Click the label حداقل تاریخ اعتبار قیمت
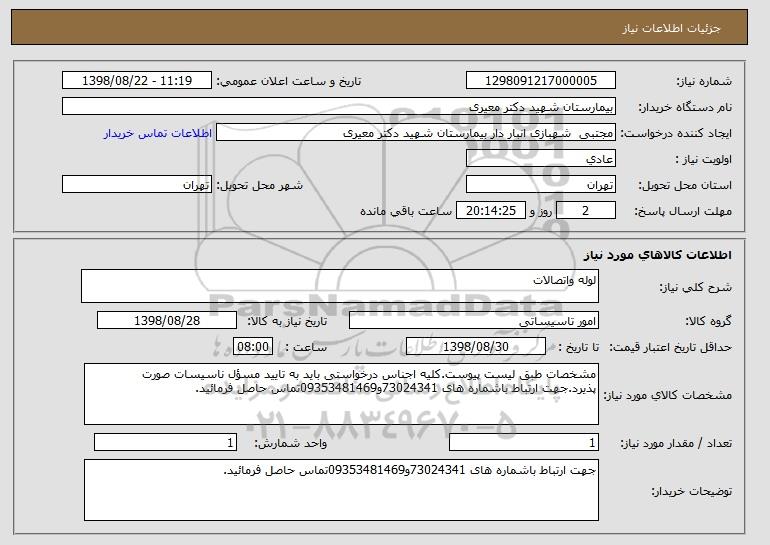Image resolution: width=770 pixels, height=545 pixels. pos(671,347)
